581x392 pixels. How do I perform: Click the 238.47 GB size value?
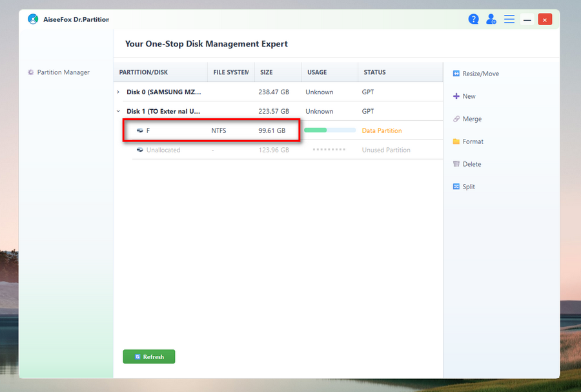(x=274, y=92)
